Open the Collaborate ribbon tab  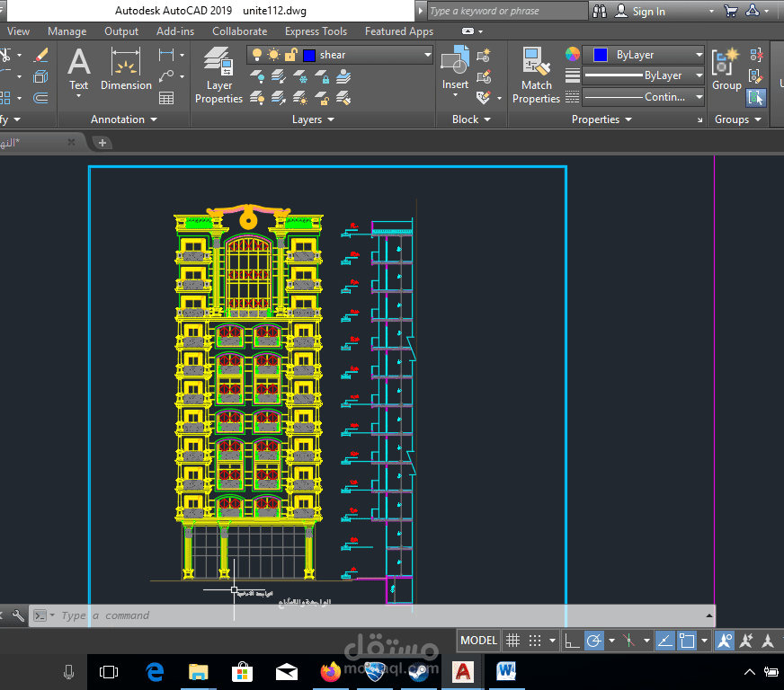coord(239,31)
